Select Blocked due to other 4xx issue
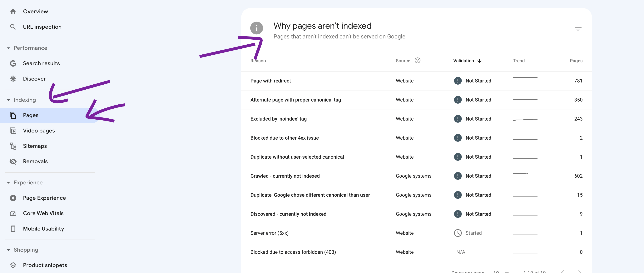Viewport: 644px width, 273px height. [417, 138]
